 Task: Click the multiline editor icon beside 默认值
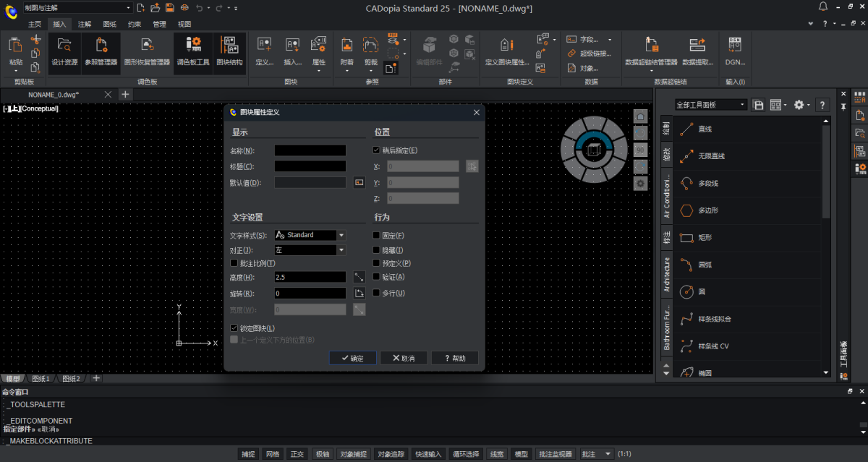(x=359, y=183)
